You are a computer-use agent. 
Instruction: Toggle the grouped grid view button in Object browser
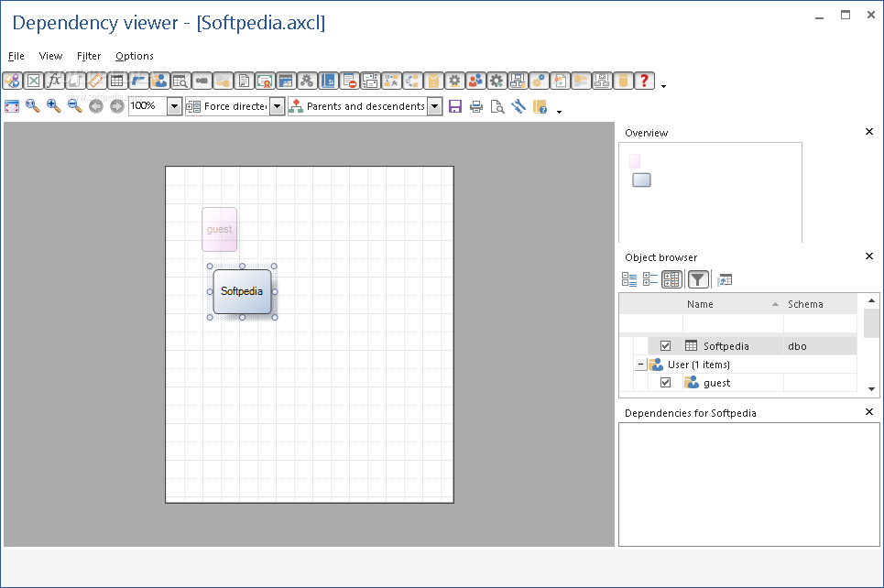click(671, 279)
